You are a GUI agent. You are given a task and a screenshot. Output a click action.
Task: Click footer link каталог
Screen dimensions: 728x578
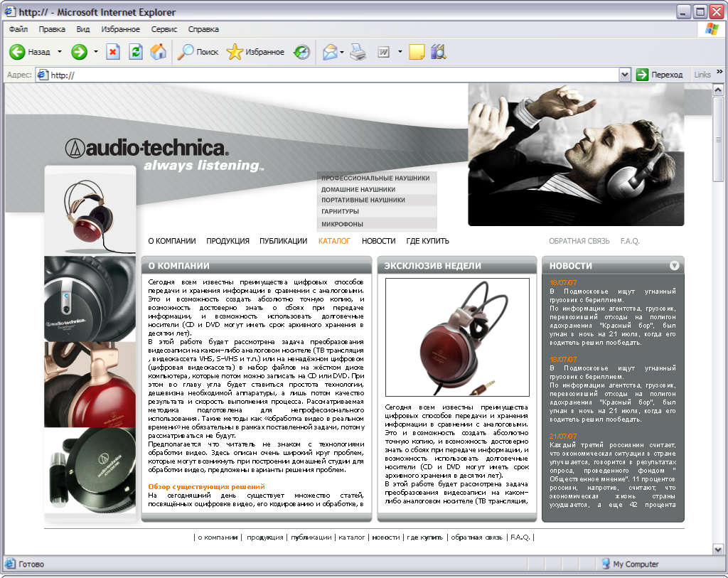click(351, 537)
